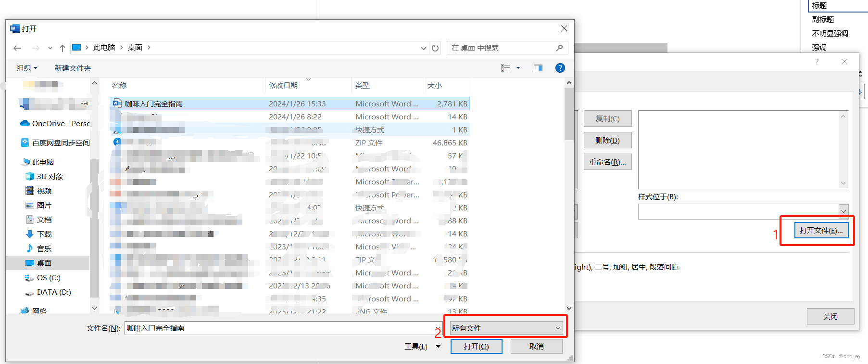Open the 组织 menu
The image size is (868, 364).
coord(26,68)
